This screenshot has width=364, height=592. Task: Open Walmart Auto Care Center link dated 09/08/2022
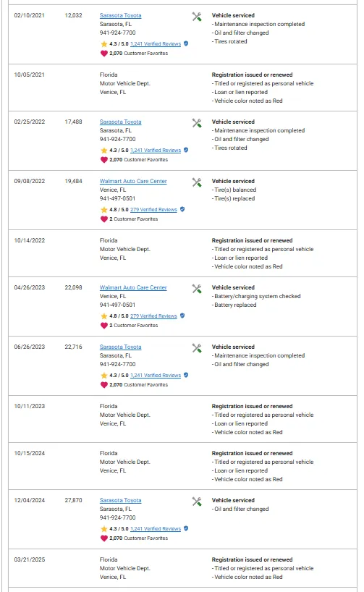pos(133,181)
